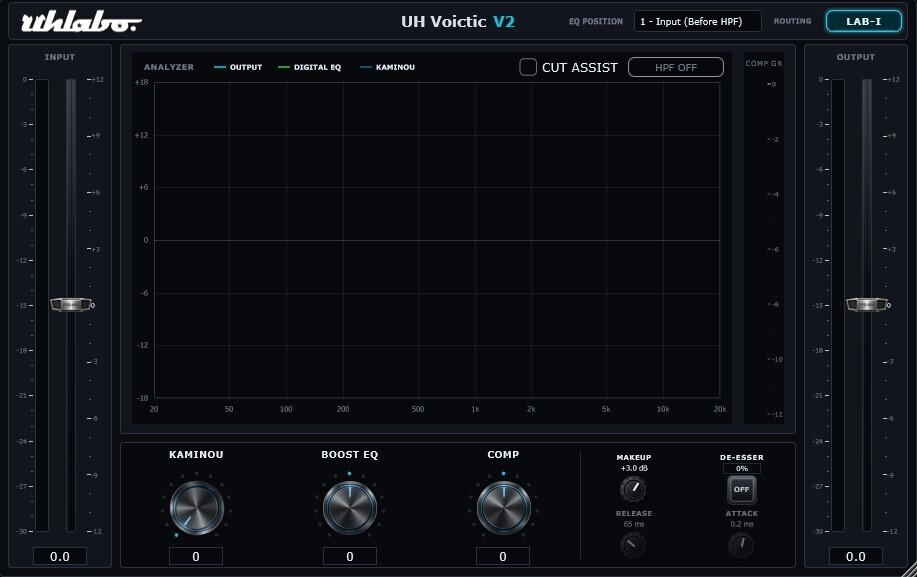Toggle the KAMINOU analyzer trace

(x=387, y=67)
